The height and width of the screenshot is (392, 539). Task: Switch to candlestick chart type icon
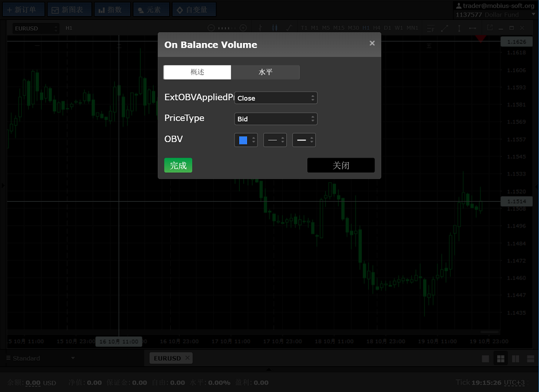pos(275,28)
